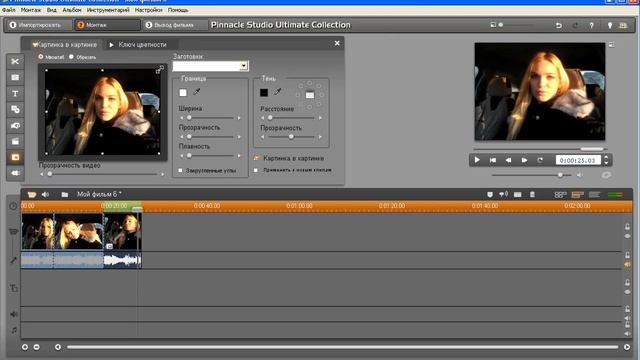Select the Масштаб radio button
This screenshot has height=360, width=640.
tap(40, 57)
